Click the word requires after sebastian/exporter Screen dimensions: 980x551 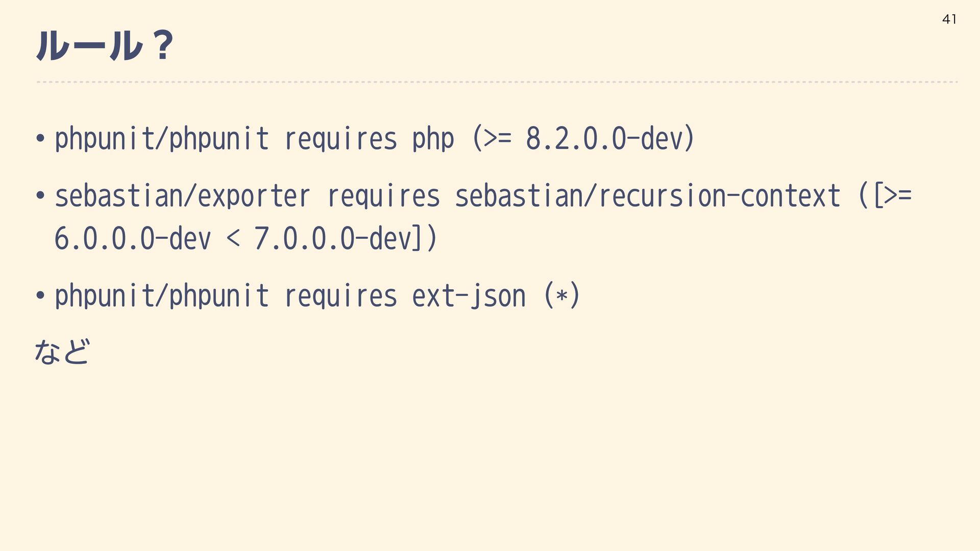[383, 196]
